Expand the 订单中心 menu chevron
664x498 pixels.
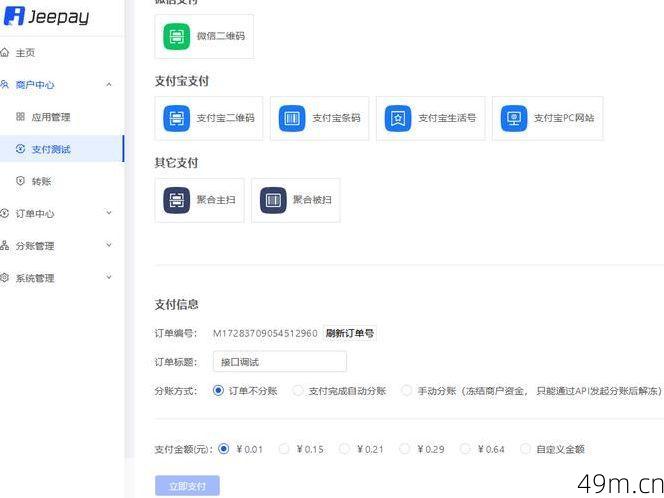(109, 213)
